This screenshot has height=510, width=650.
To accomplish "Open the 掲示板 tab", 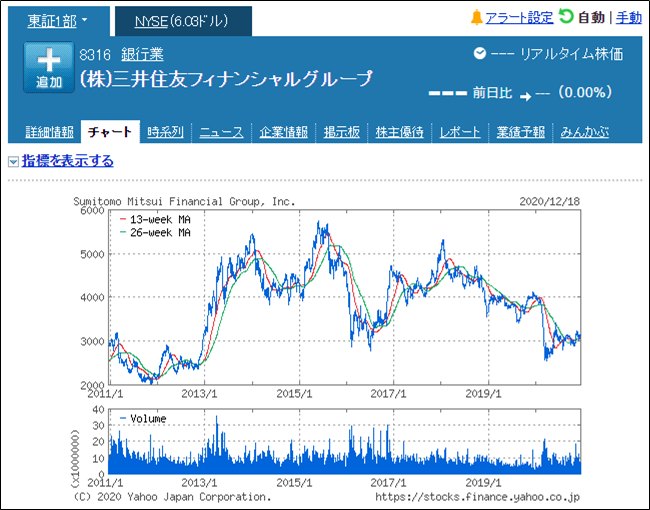I will pyautogui.click(x=342, y=132).
